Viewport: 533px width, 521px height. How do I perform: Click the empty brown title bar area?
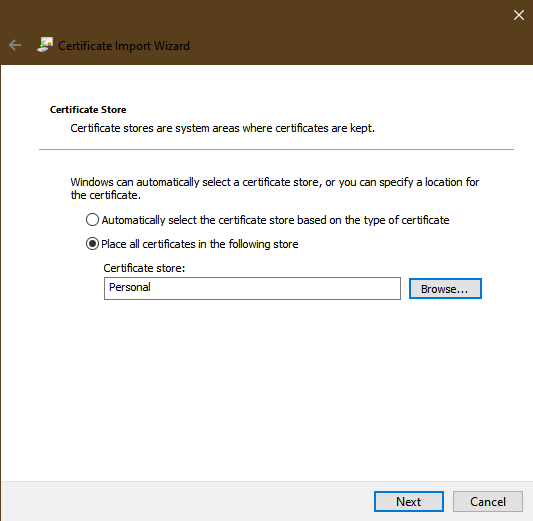[340, 32]
